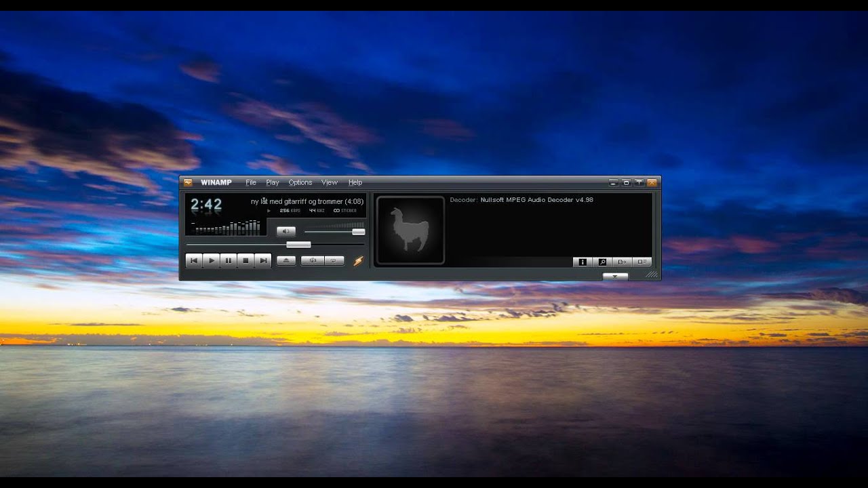Click the always-on-top pin icon
The height and width of the screenshot is (488, 868).
[x=639, y=182]
